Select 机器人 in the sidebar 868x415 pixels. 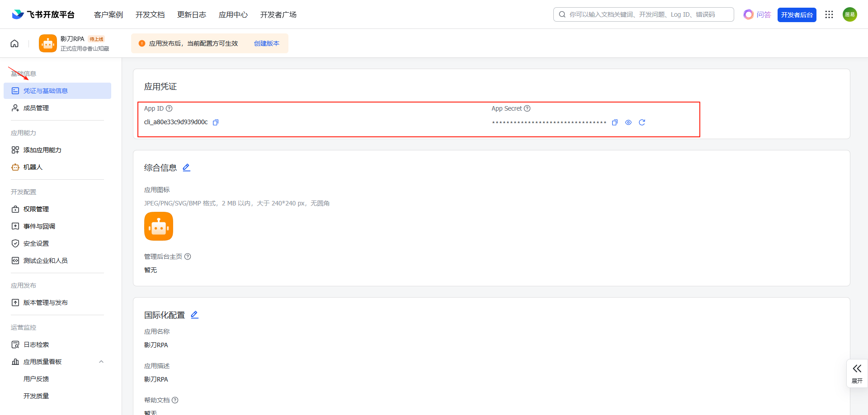(33, 167)
